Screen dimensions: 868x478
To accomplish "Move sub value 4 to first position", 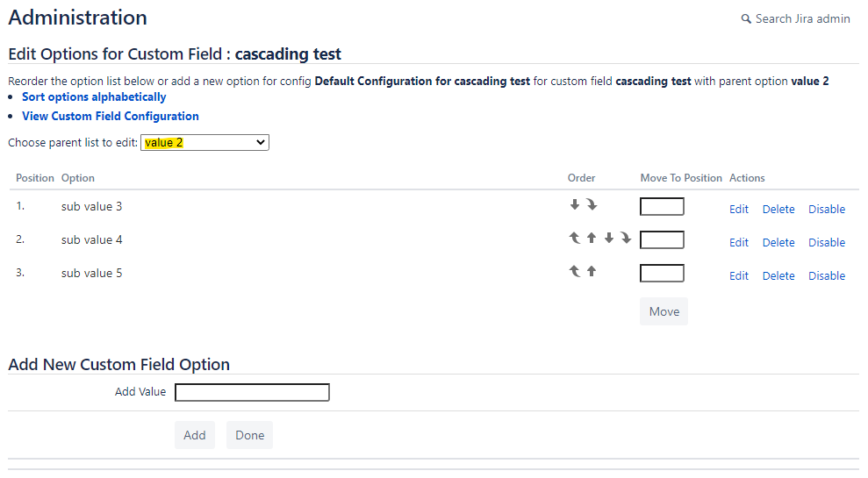I will [x=575, y=238].
